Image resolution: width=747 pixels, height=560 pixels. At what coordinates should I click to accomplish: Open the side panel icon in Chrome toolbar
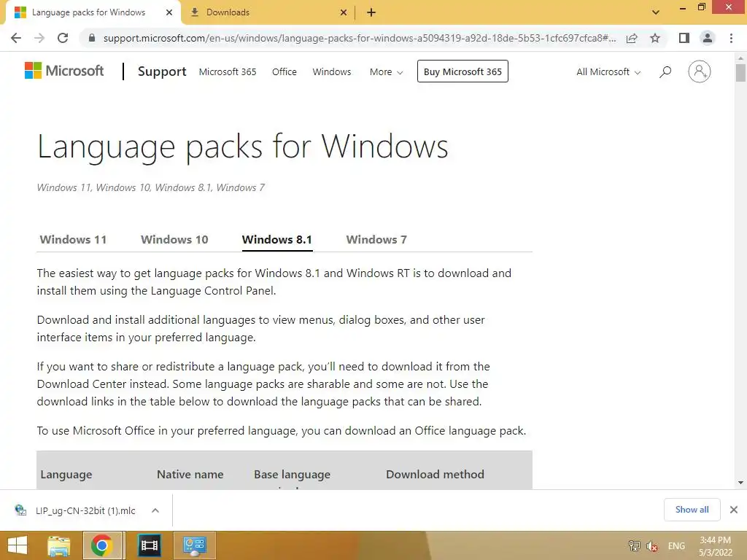pos(684,38)
